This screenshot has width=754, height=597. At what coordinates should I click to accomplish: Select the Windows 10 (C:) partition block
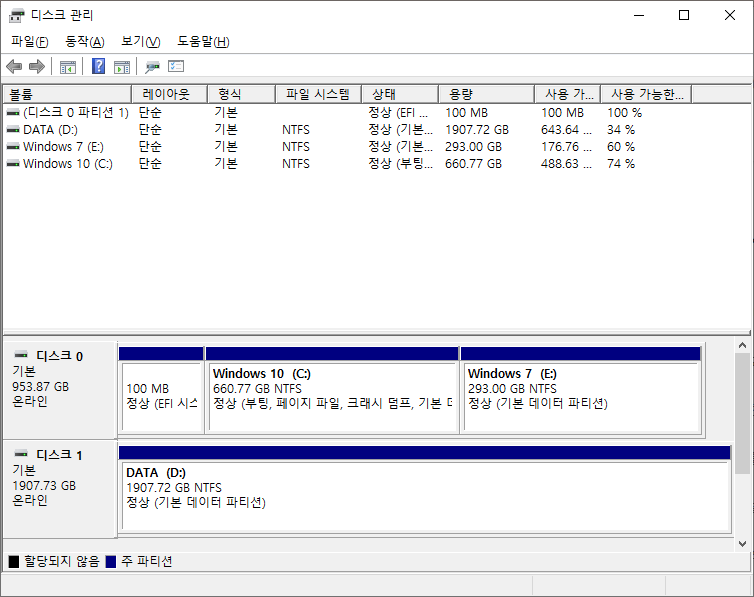(x=332, y=390)
